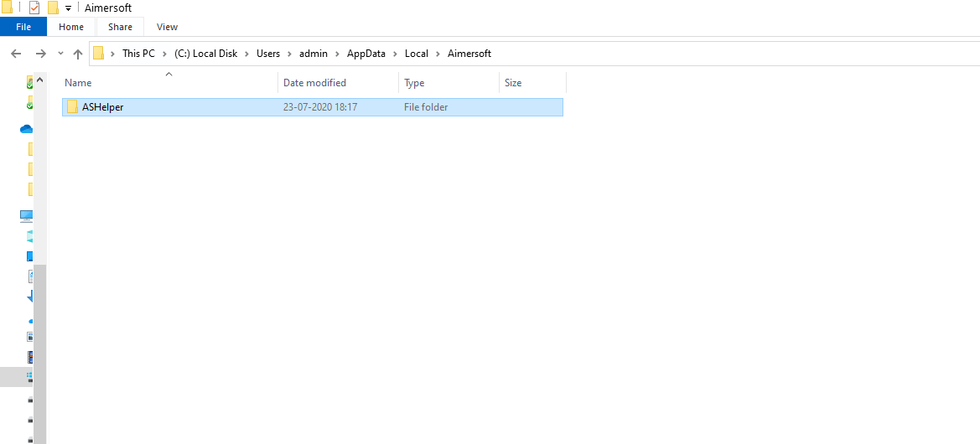The image size is (980, 444).
Task: Select the ASHelper folder
Action: coord(102,107)
